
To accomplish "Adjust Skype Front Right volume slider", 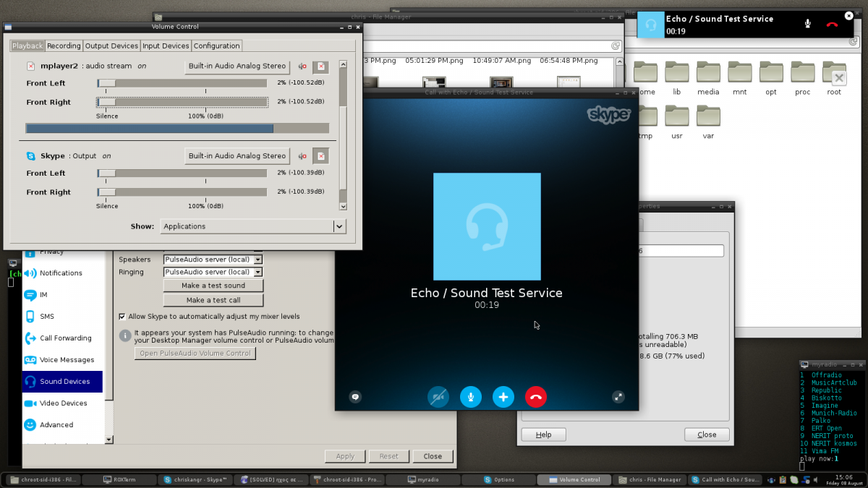I will pos(182,192).
